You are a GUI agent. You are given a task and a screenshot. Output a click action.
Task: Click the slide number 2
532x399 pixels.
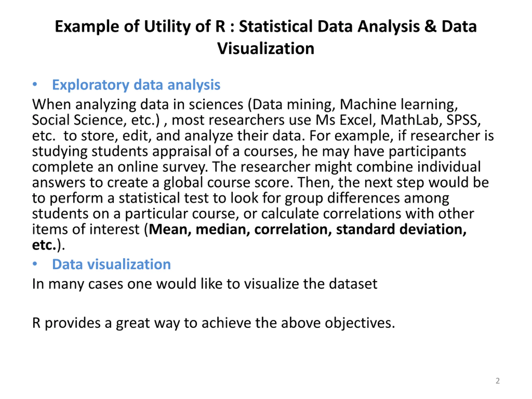tap(498, 381)
